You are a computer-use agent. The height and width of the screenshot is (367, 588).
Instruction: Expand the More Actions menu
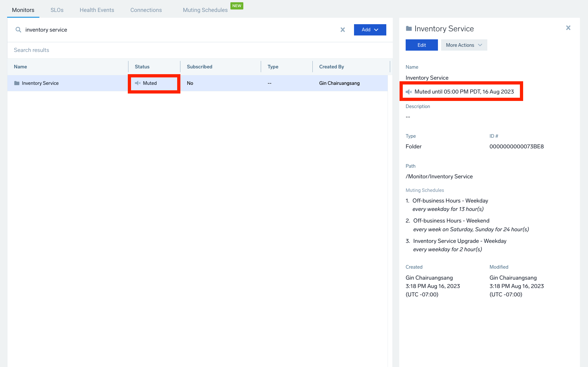tap(464, 45)
